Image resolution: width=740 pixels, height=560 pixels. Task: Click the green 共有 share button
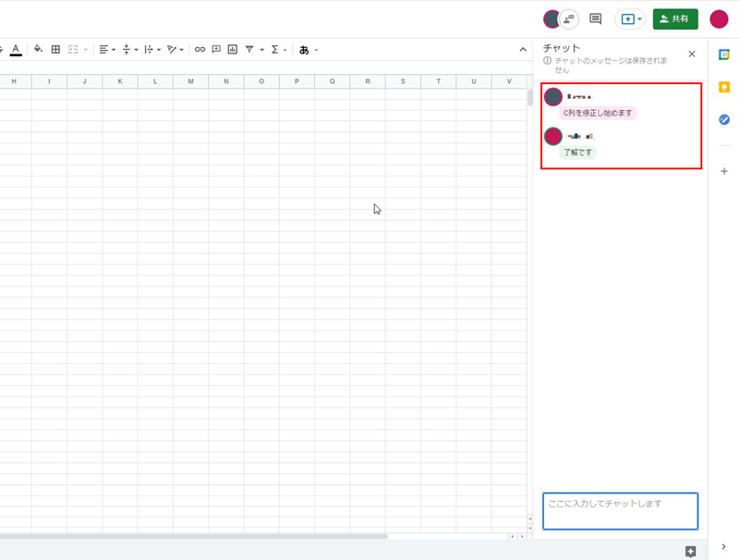(675, 19)
